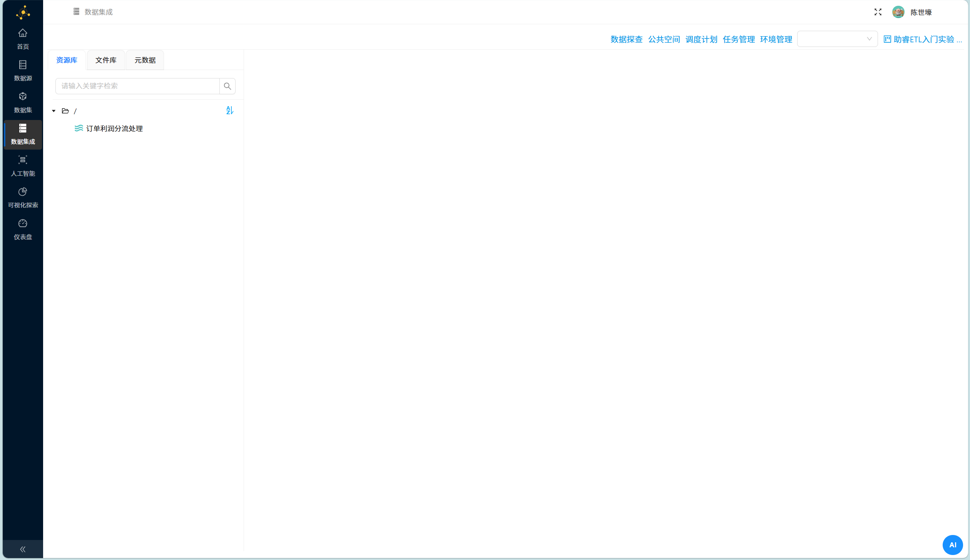Click the application logo icon
Screen dimensions: 970x560
point(23,12)
